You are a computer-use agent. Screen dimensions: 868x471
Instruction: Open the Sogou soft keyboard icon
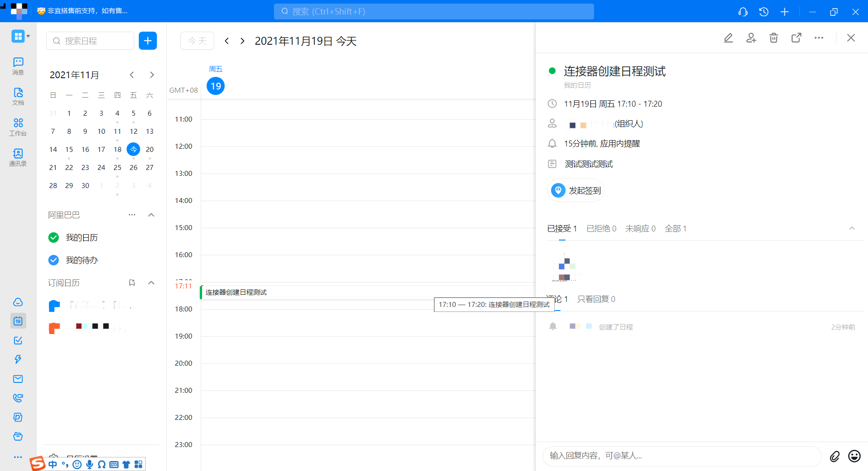click(114, 464)
